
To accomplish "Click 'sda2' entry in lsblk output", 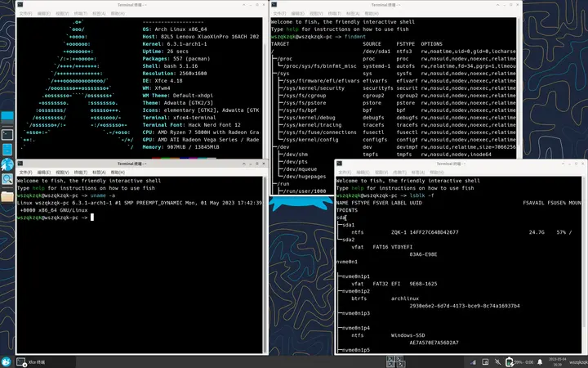I will pos(349,240).
